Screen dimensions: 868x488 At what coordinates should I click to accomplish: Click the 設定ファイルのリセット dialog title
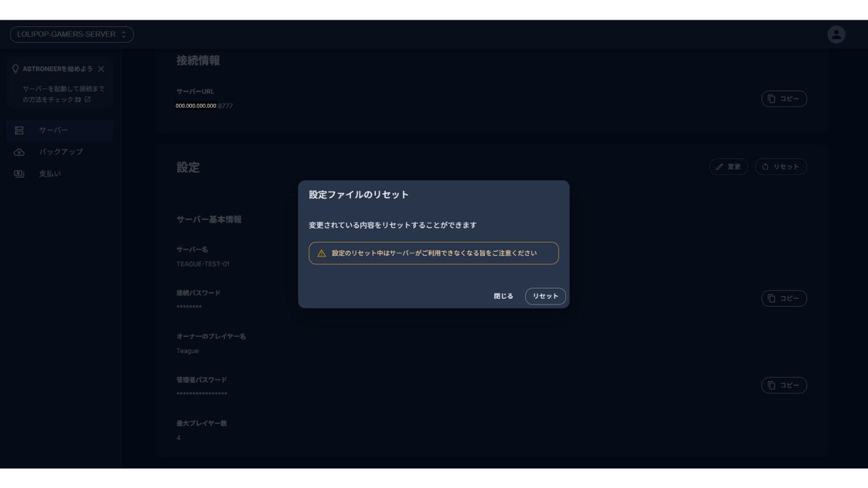click(359, 195)
